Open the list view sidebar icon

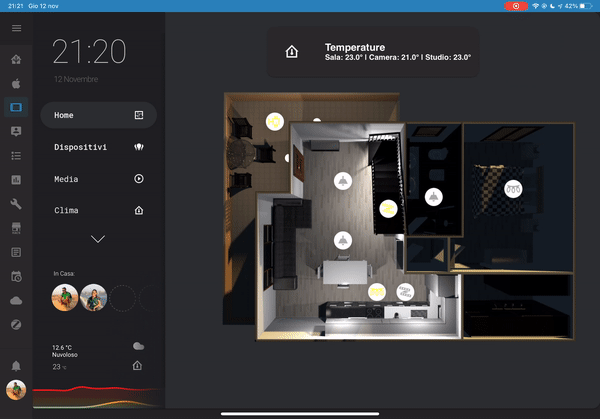coord(16,156)
